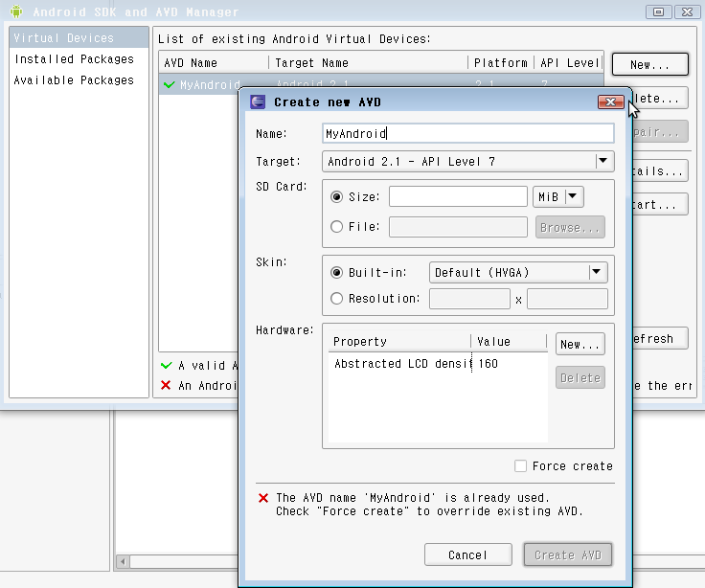Image resolution: width=705 pixels, height=588 pixels.
Task: Open the Default (HVGA) skin dropdown
Action: pyautogui.click(x=518, y=272)
